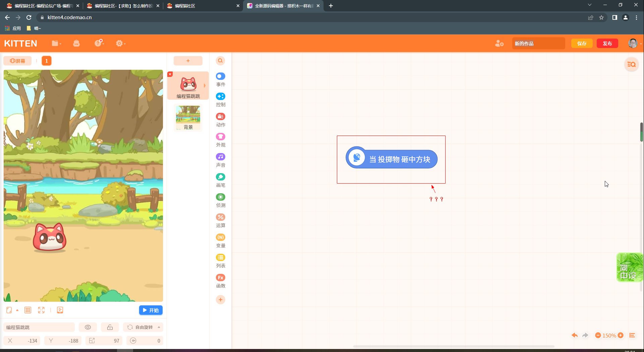Open the 控制 (Control) block category
The height and width of the screenshot is (352, 644).
pyautogui.click(x=221, y=100)
